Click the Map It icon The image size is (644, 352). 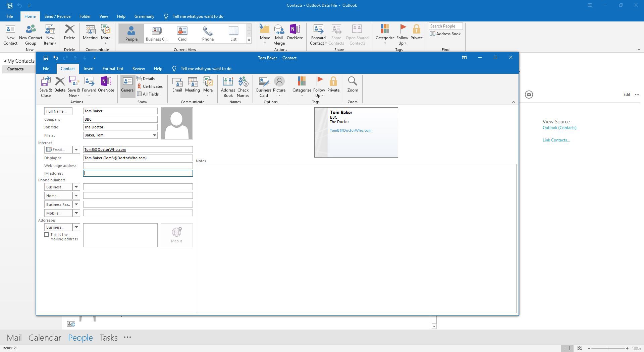click(x=176, y=235)
